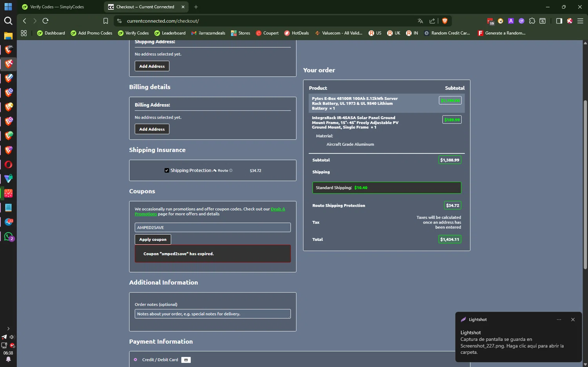
Task: Open the Coupert bookmark
Action: pyautogui.click(x=267, y=33)
